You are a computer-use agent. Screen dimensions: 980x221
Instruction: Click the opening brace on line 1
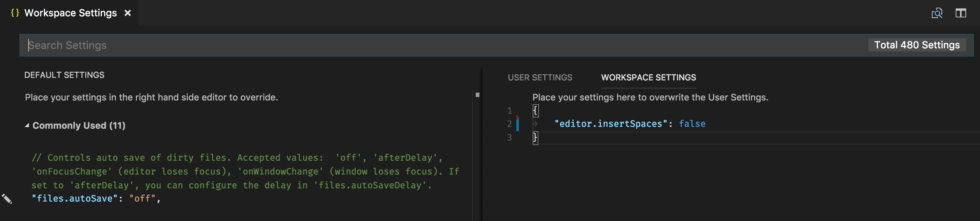pos(535,111)
